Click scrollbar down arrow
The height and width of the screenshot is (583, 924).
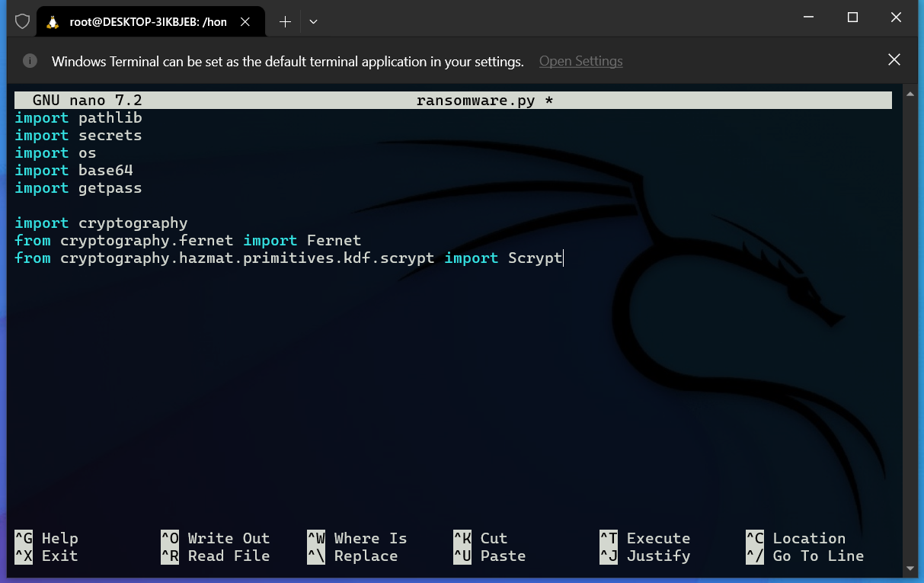(x=910, y=568)
